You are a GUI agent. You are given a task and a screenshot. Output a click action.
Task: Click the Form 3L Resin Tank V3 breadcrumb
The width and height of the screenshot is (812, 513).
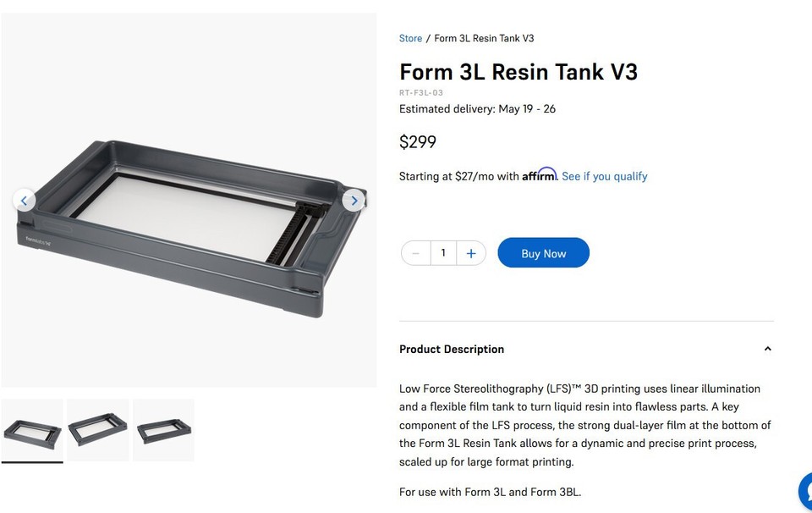click(x=484, y=38)
